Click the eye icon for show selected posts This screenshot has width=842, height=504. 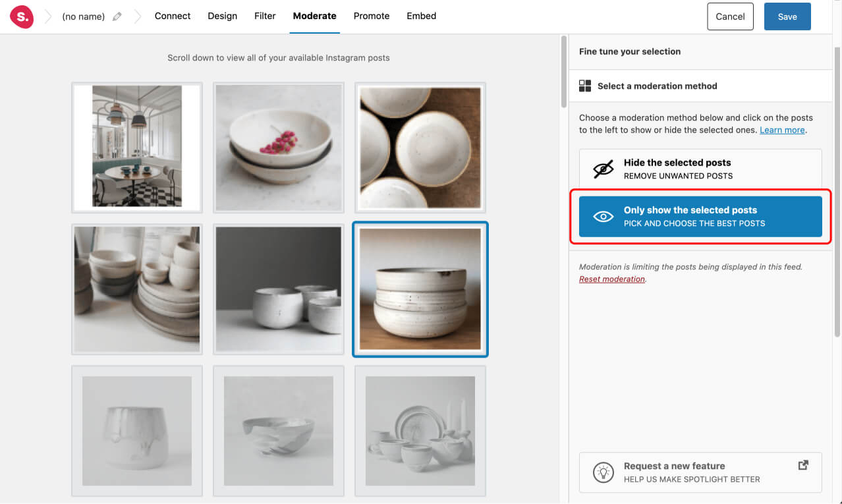603,217
